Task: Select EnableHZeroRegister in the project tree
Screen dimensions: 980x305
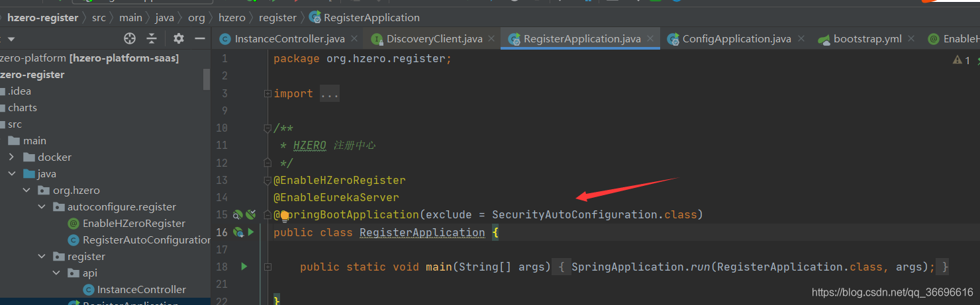Action: tap(134, 224)
